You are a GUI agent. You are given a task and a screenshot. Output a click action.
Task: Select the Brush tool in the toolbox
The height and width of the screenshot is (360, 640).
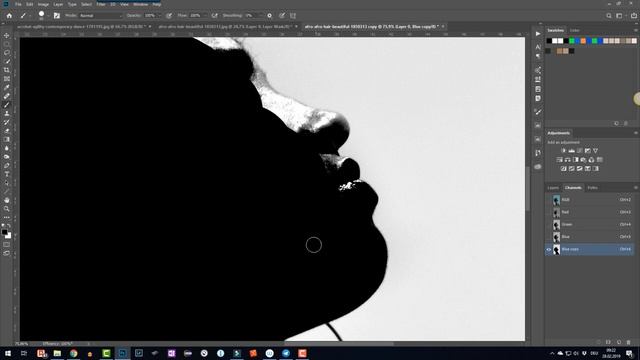7,105
